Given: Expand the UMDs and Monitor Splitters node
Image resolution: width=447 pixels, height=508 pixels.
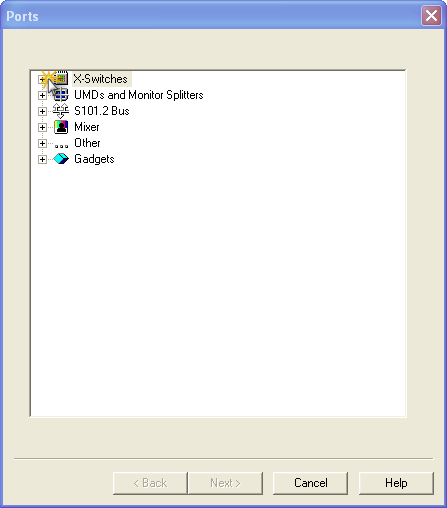Looking at the screenshot, I should click(42, 95).
